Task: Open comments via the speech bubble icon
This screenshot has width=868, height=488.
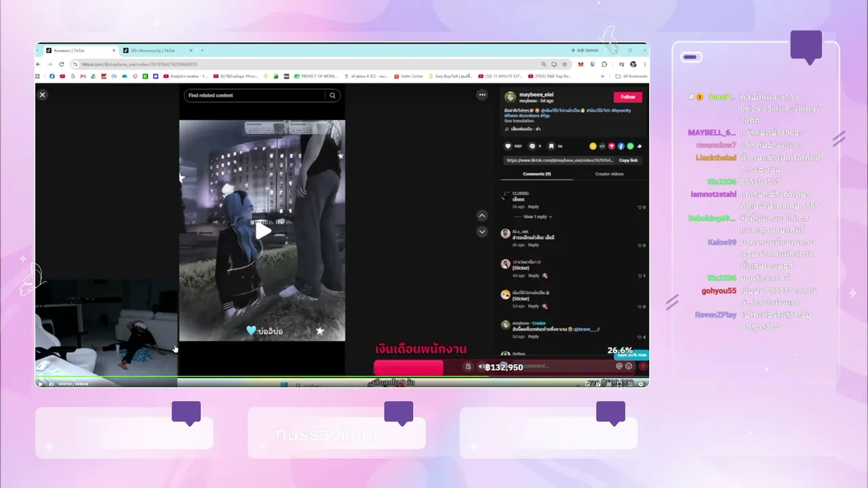Action: click(532, 146)
